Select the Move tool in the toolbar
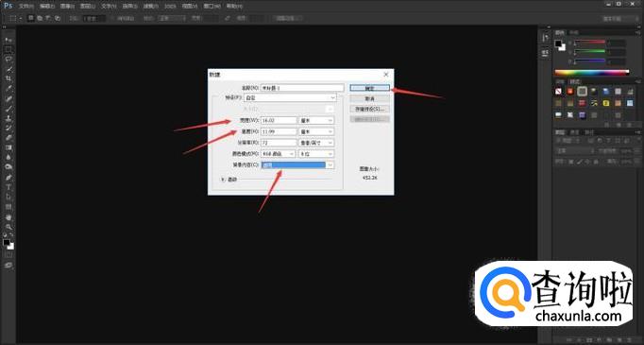644x345 pixels. pos(8,40)
